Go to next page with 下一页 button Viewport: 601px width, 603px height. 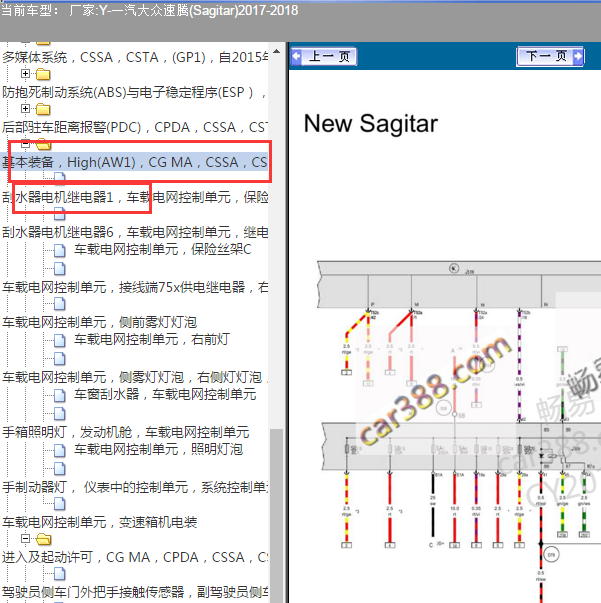(x=550, y=57)
